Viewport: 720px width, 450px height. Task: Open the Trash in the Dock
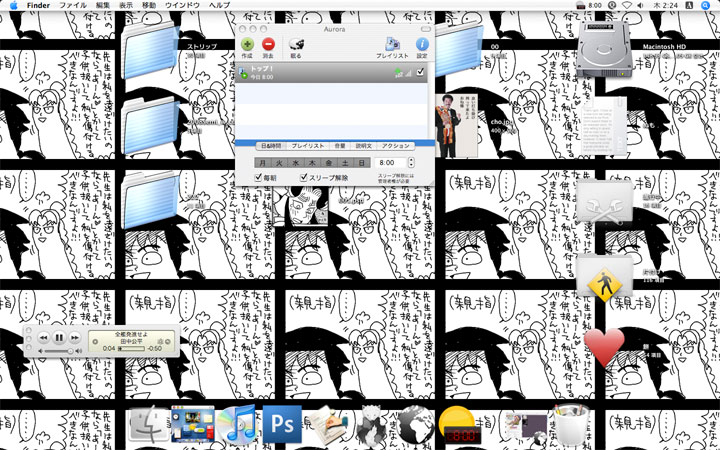coord(570,425)
